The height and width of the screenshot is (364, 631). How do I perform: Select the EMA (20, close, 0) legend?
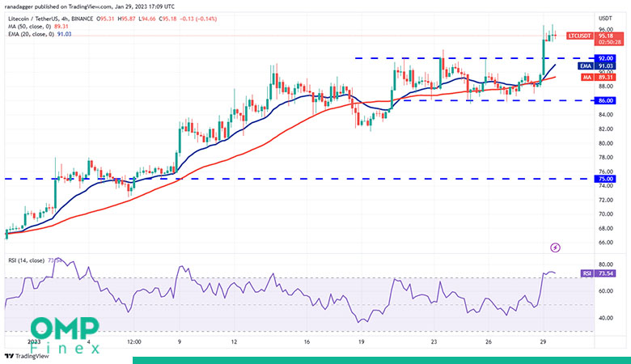tap(31, 34)
